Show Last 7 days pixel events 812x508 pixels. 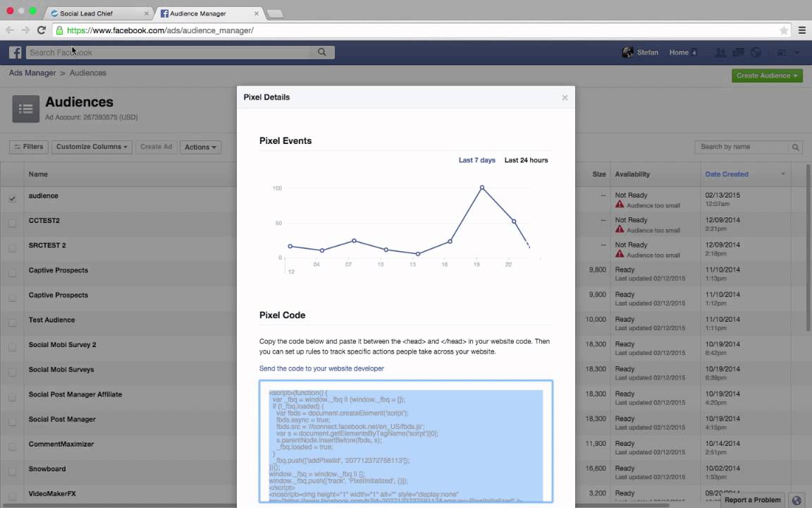pyautogui.click(x=477, y=160)
